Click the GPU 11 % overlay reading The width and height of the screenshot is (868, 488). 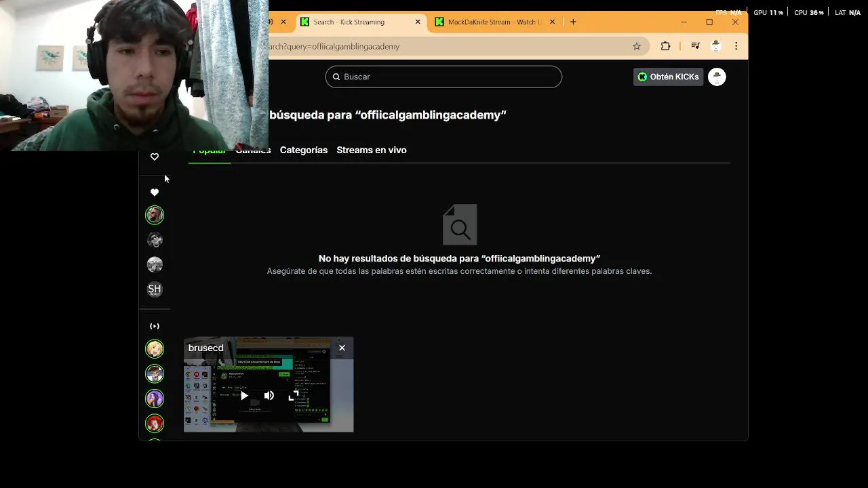[768, 12]
